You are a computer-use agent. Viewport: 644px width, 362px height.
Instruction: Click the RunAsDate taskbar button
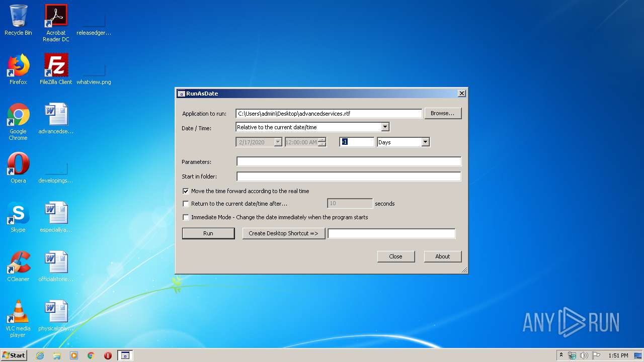point(125,355)
